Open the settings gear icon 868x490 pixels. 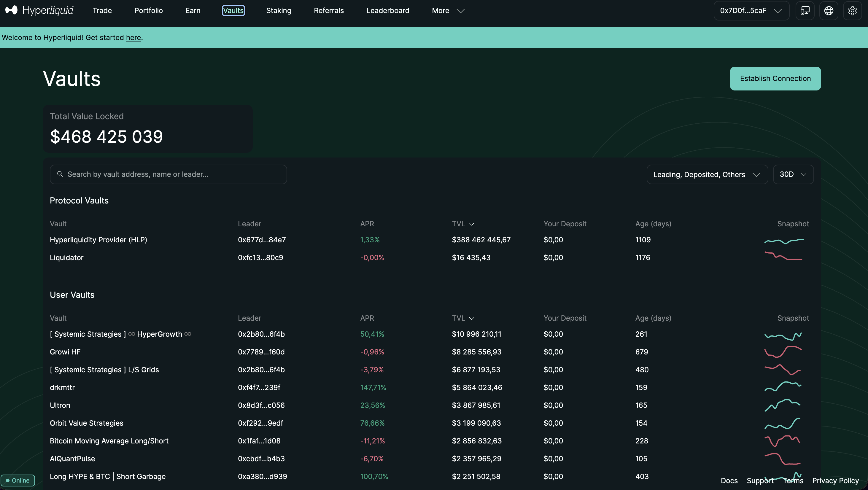pyautogui.click(x=852, y=11)
